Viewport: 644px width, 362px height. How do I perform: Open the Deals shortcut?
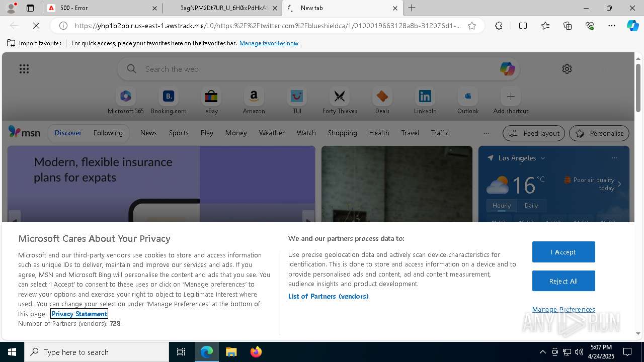pyautogui.click(x=382, y=101)
